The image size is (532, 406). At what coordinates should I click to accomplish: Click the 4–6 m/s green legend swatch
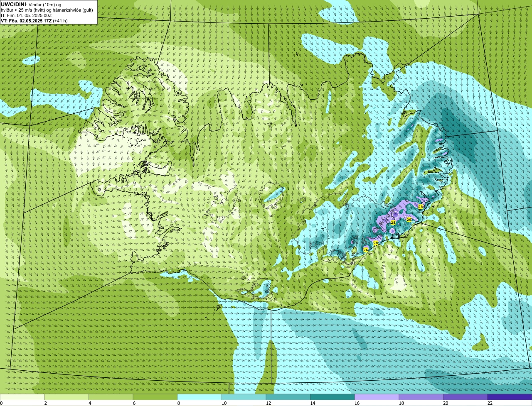(111, 397)
